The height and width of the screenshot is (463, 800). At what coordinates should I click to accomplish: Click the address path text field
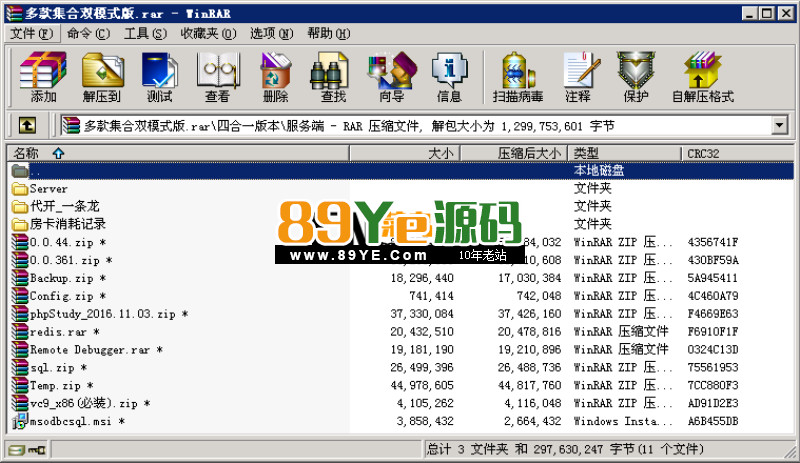pyautogui.click(x=416, y=126)
